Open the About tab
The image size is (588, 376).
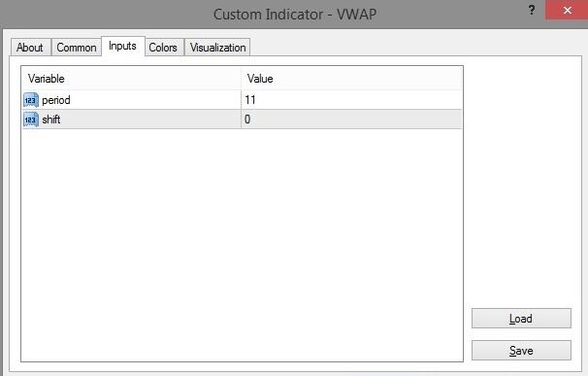pyautogui.click(x=30, y=48)
